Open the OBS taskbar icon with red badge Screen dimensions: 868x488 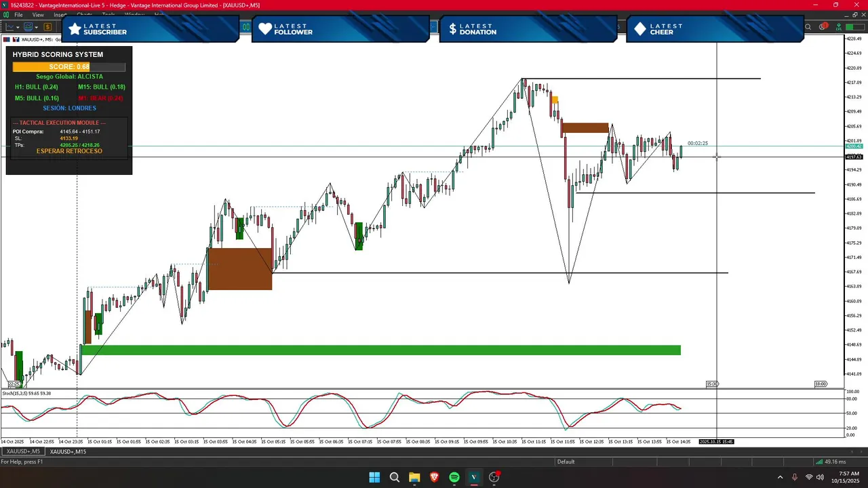494,477
